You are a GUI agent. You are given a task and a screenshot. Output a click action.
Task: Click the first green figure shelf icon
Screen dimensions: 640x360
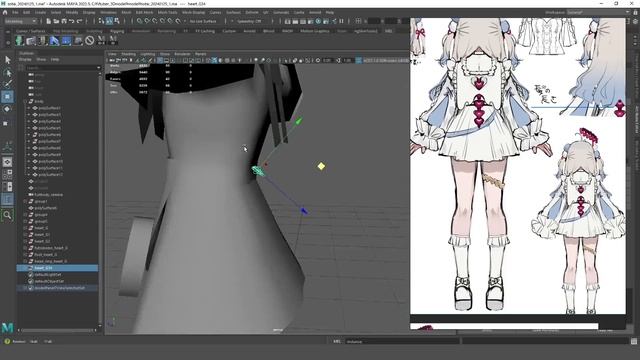19,40
